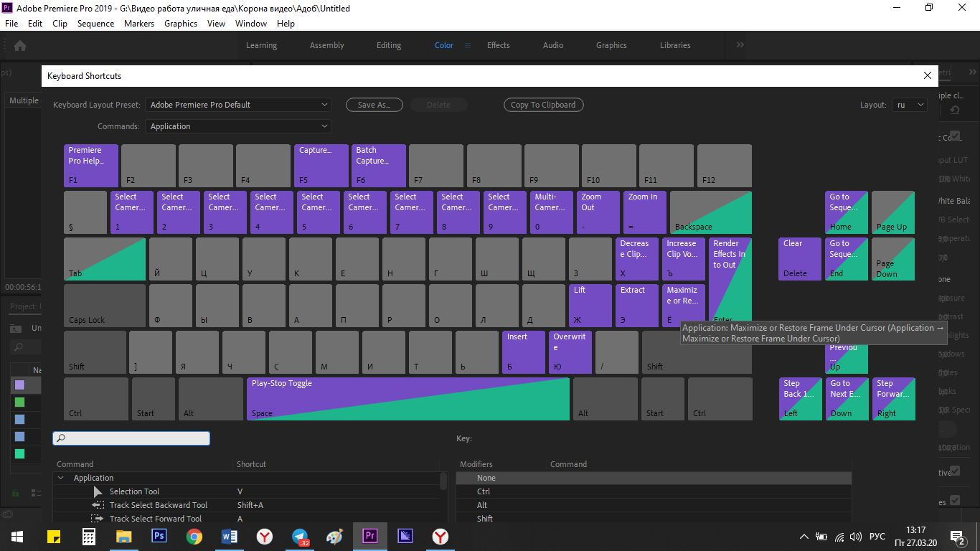980x551 pixels.
Task: Click the РУС language indicator
Action: coord(877,537)
